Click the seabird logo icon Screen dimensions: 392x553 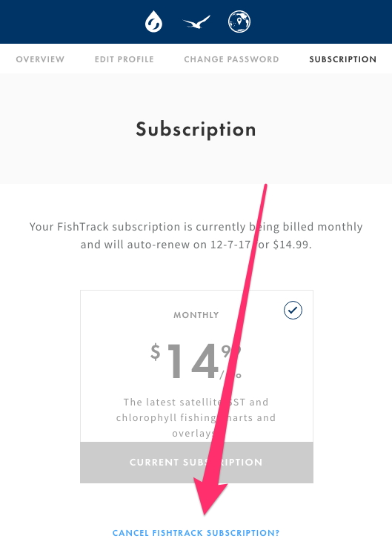[x=196, y=21]
